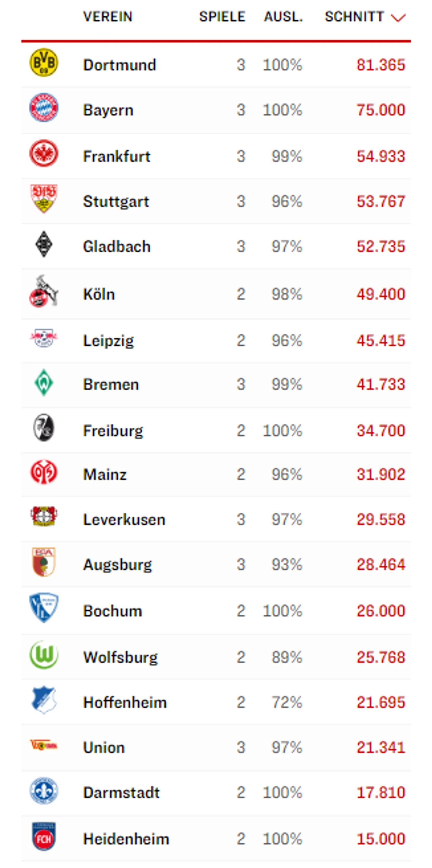
Task: Click the Gladbach club name
Action: pos(117,247)
